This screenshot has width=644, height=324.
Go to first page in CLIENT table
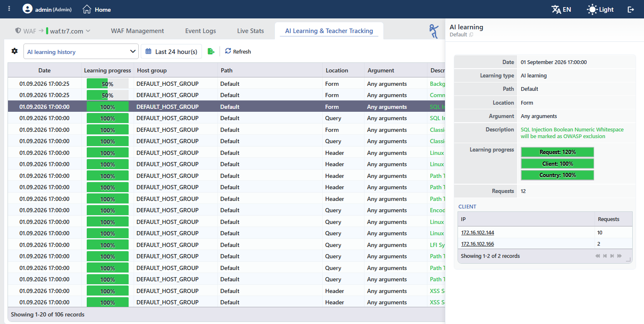(597, 256)
